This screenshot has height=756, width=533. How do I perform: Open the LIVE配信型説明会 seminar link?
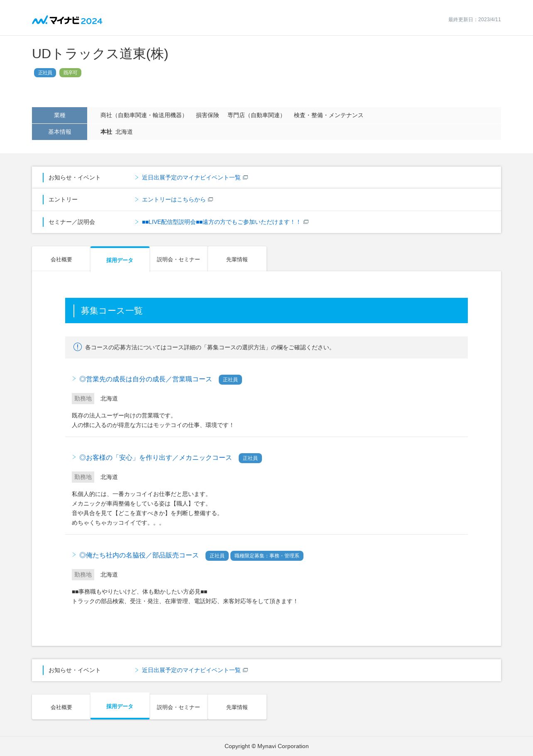coord(221,222)
